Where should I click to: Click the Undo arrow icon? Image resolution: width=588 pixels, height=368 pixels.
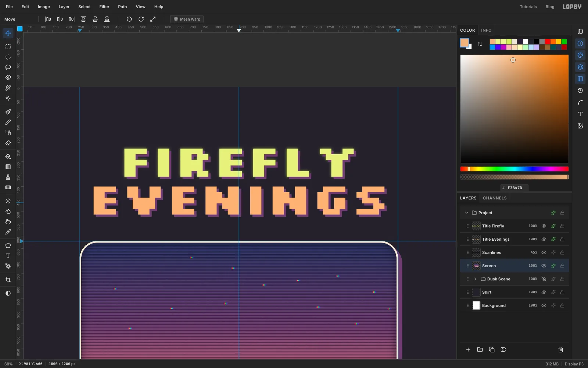point(129,19)
